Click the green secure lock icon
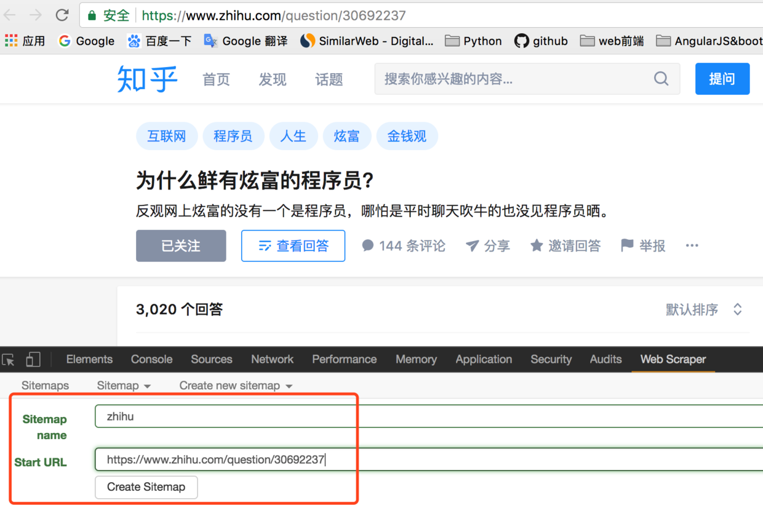 92,15
